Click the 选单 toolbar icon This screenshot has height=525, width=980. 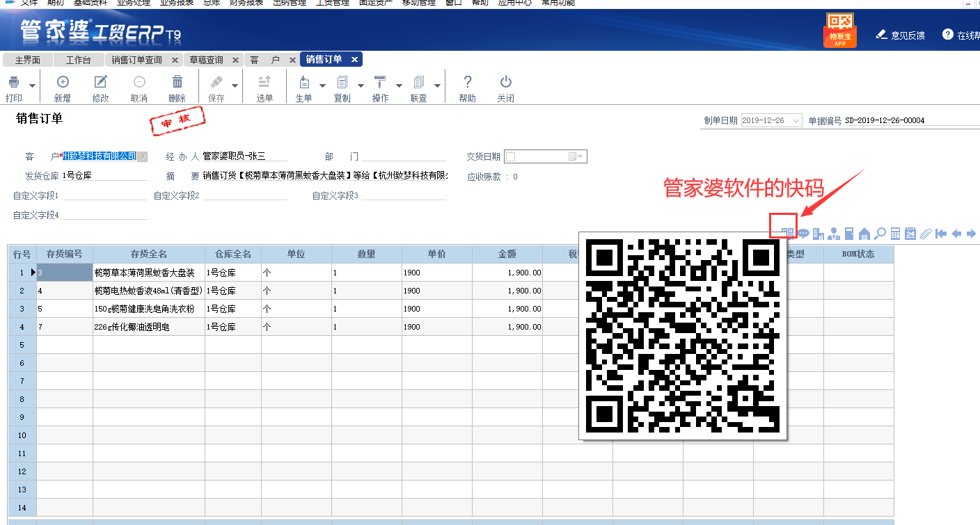pyautogui.click(x=264, y=81)
